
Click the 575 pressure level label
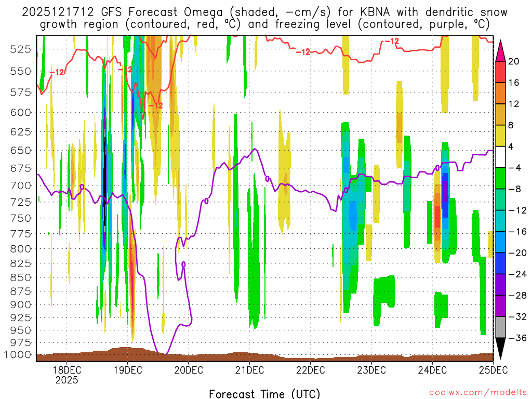(x=20, y=92)
